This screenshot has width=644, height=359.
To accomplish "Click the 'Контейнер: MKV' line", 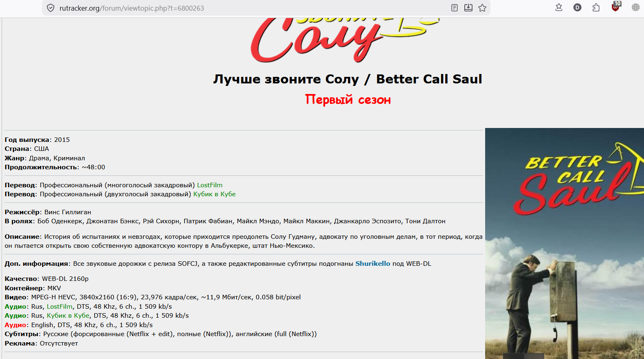I will (x=33, y=288).
